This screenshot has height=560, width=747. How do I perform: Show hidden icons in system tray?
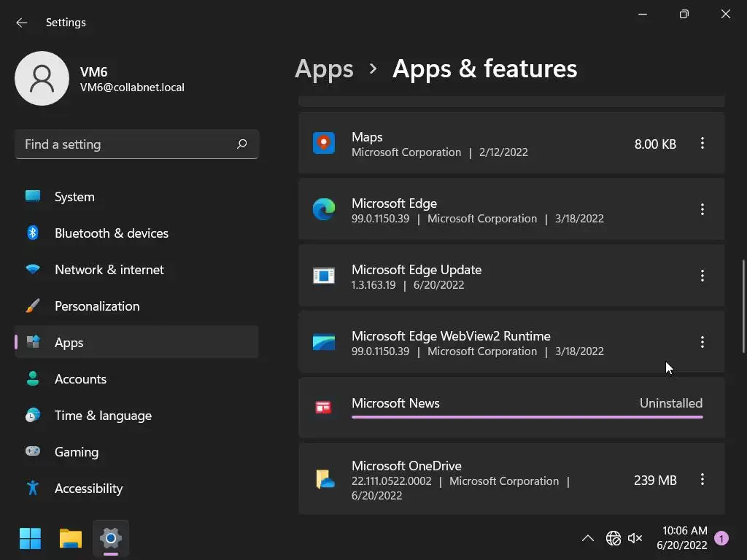(x=587, y=539)
